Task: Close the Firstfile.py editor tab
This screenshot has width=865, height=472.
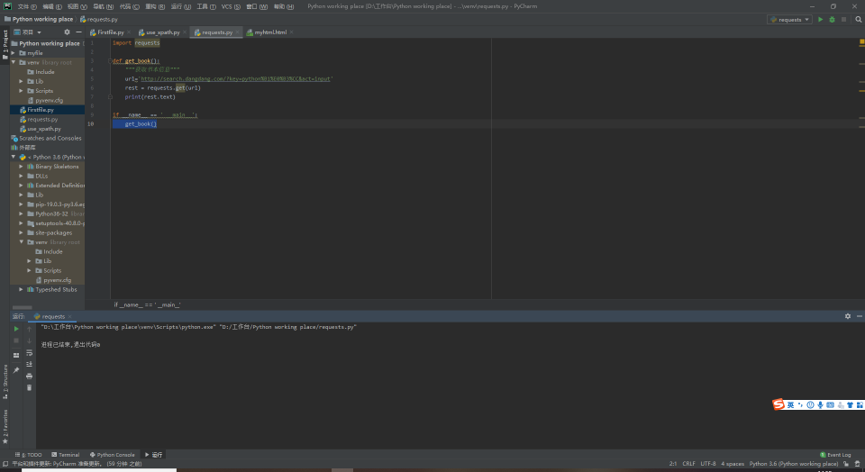Action: 129,32
